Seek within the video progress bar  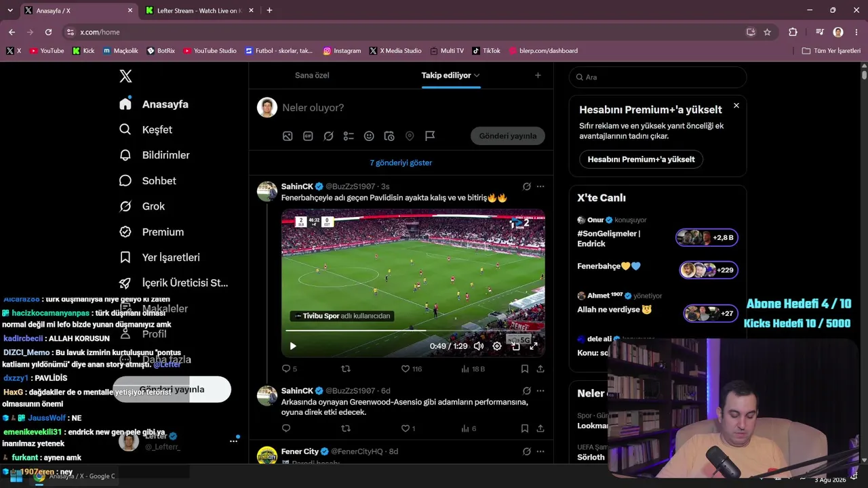(413, 331)
